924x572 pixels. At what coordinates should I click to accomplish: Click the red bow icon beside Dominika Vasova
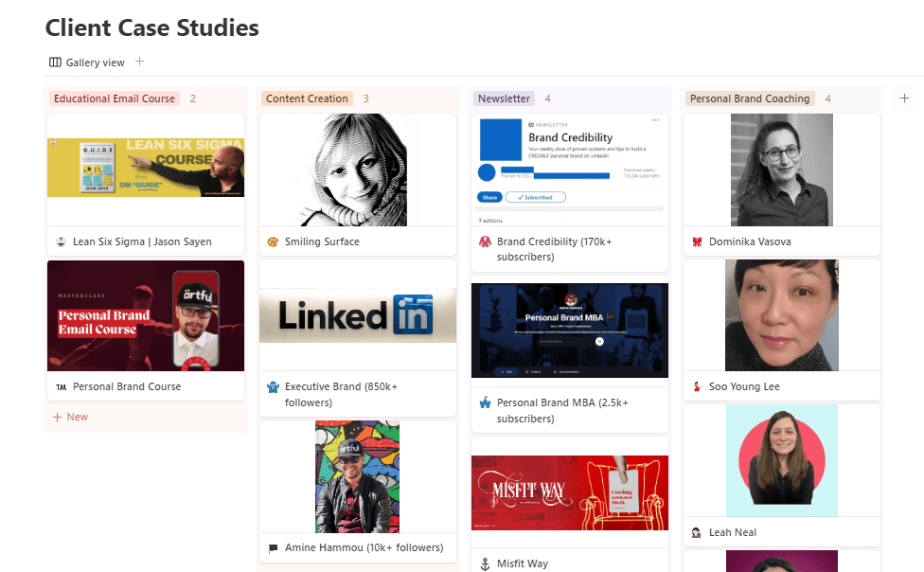(697, 241)
